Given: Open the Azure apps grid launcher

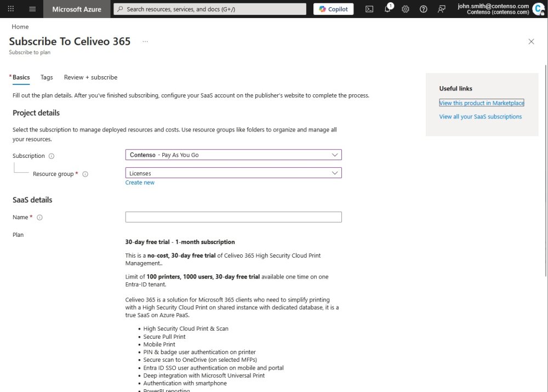Looking at the screenshot, I should click(11, 9).
